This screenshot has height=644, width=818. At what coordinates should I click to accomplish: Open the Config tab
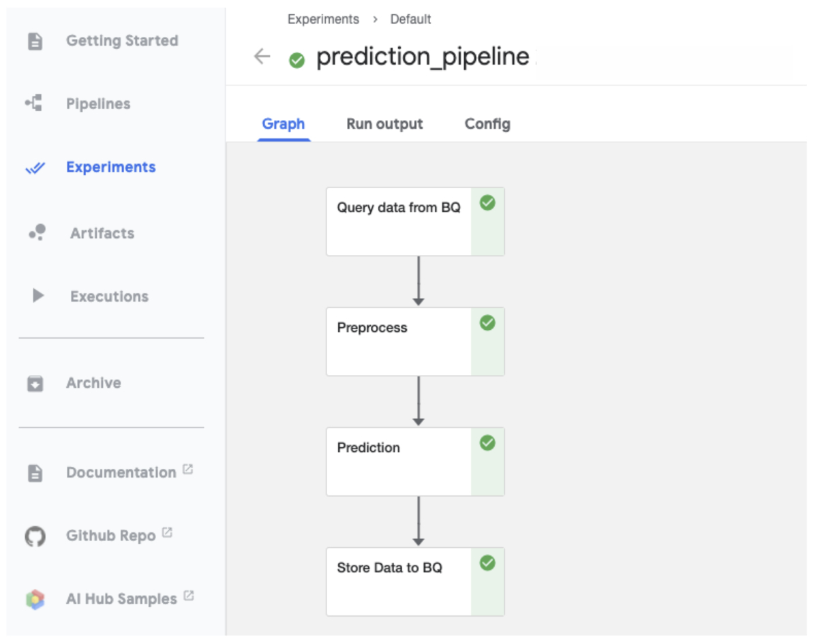[487, 124]
